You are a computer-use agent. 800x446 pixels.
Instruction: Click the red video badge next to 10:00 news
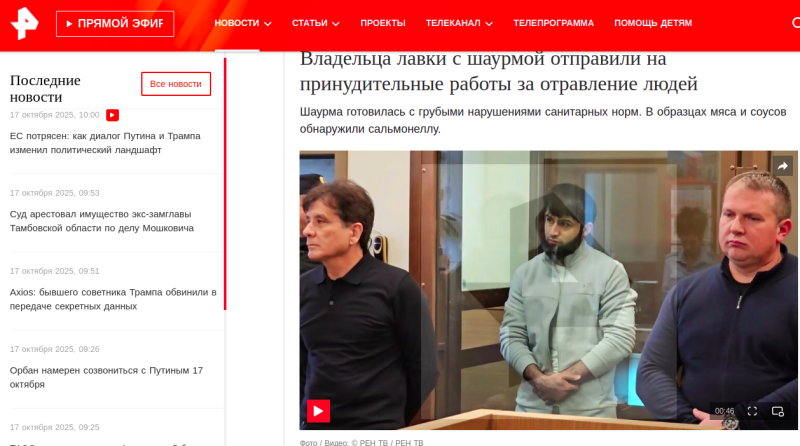tap(112, 115)
